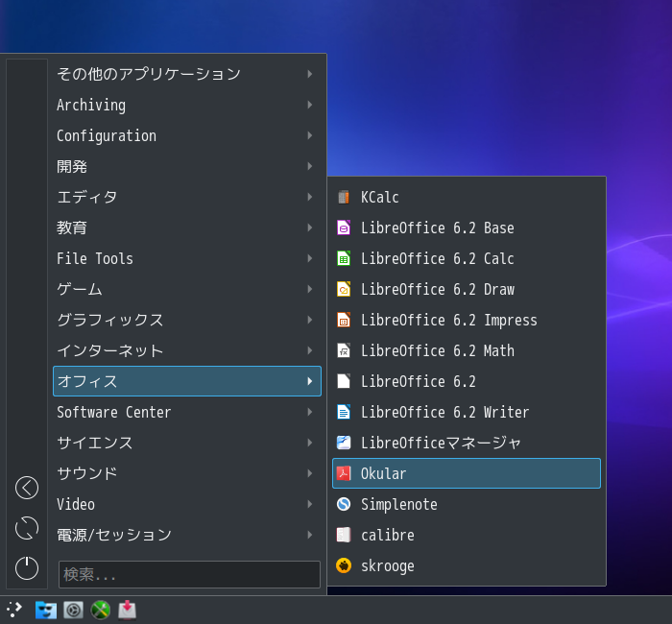Open the gray settings icon in taskbar
672x624 pixels.
[73, 610]
